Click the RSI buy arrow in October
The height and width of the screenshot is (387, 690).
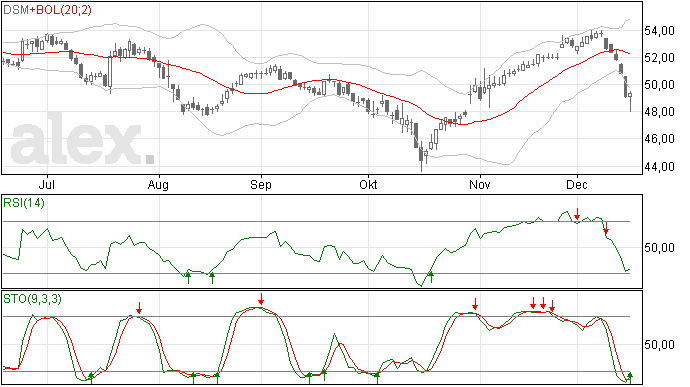[431, 277]
